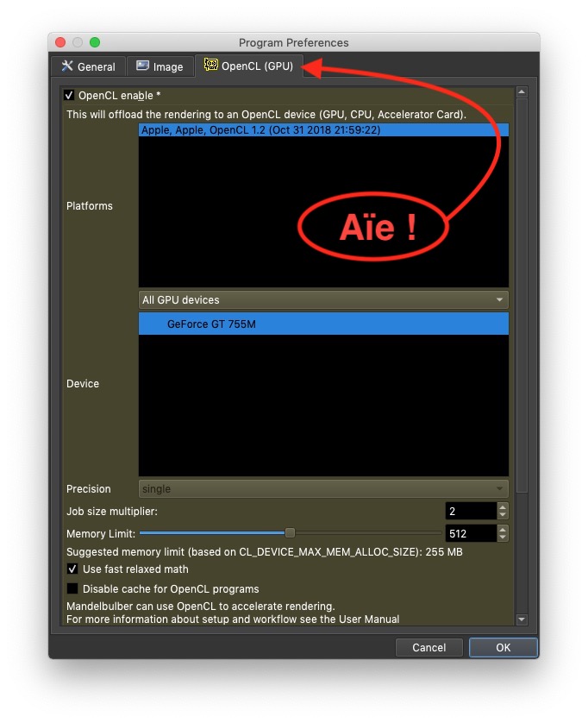Uncheck Use fast relaxed math

coord(72,569)
